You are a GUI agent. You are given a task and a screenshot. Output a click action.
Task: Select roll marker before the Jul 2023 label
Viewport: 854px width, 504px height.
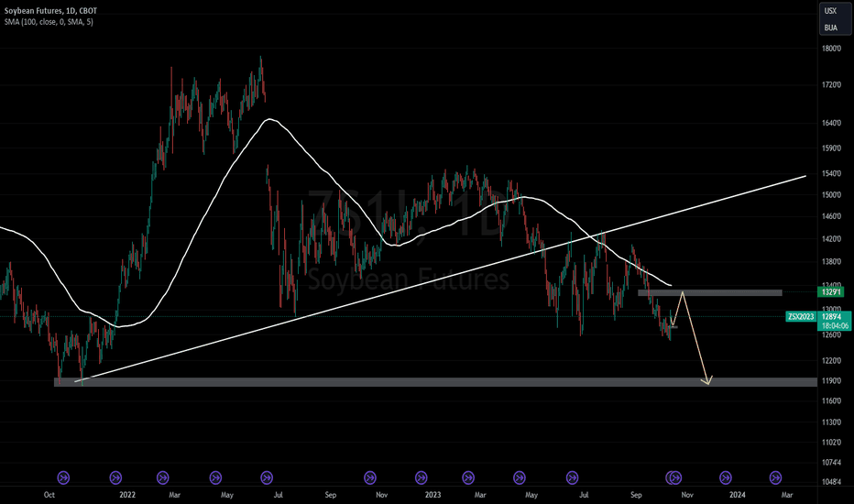tap(572, 477)
